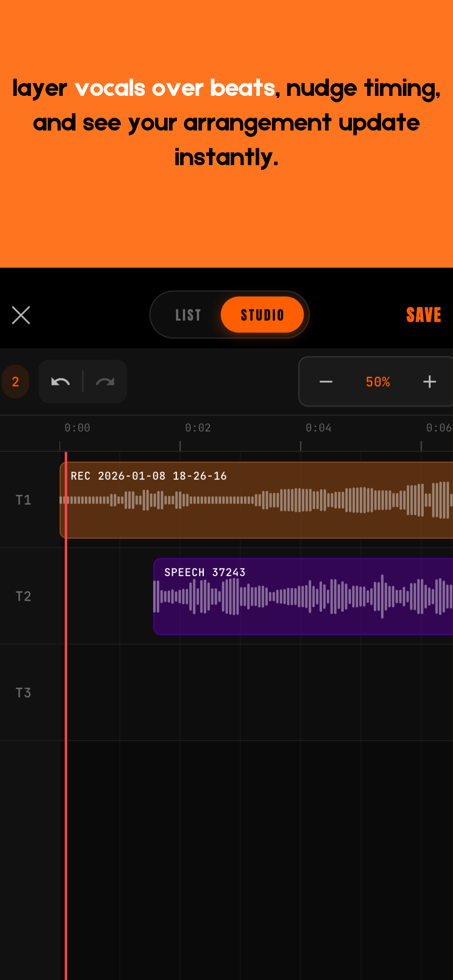Click the 0:06 marker on the time ruler
This screenshot has width=453, height=980.
[439, 428]
